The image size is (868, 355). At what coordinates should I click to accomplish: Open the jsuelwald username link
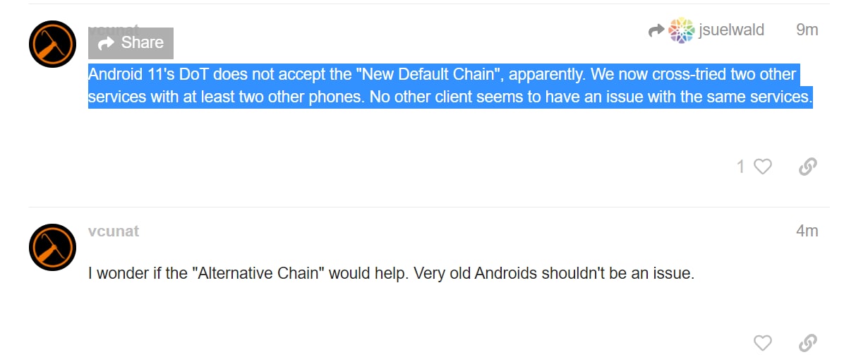tap(731, 30)
